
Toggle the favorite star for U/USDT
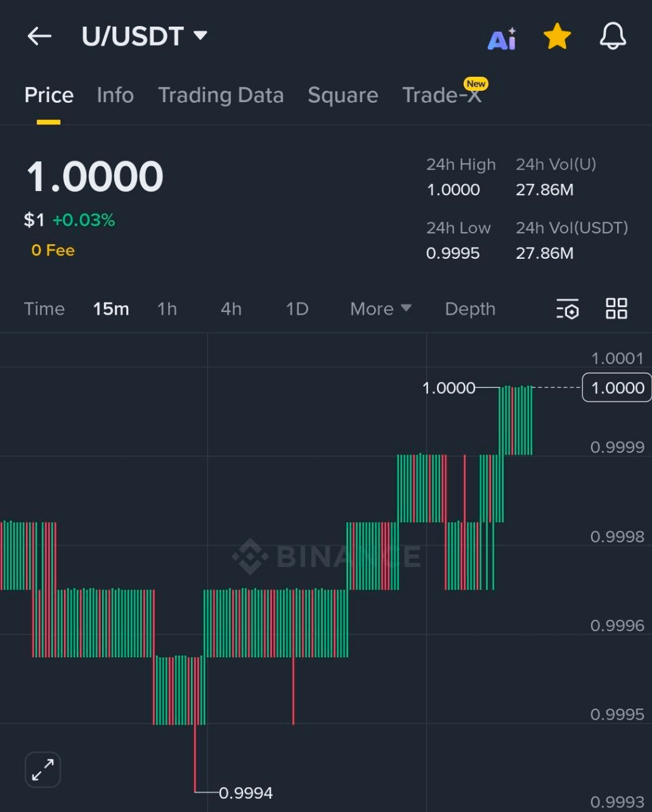(557, 37)
